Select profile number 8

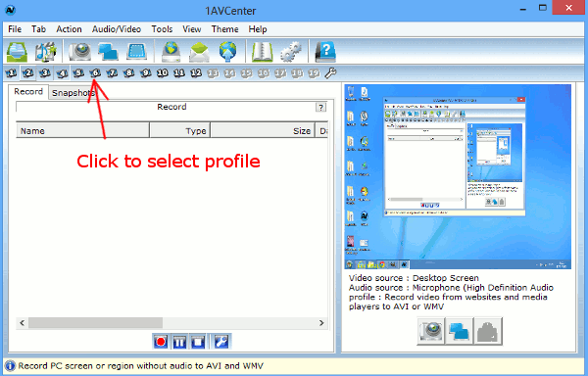(129, 72)
